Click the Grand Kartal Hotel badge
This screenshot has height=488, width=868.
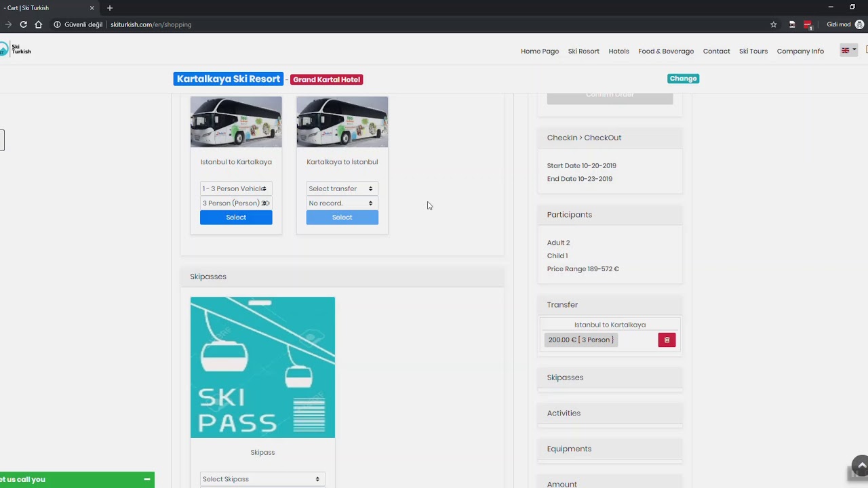pos(327,79)
